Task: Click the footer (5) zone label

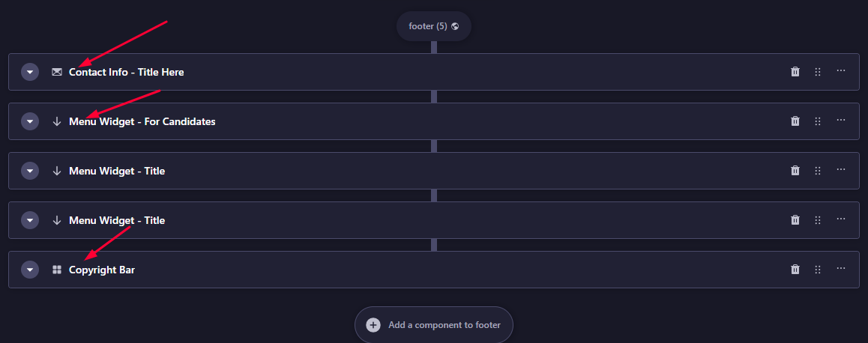Action: coord(428,26)
